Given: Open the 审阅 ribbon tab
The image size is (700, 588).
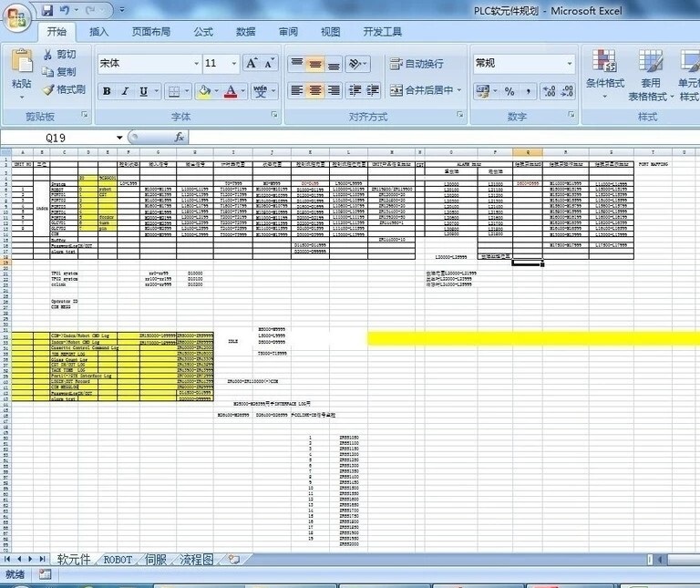Looking at the screenshot, I should [288, 32].
